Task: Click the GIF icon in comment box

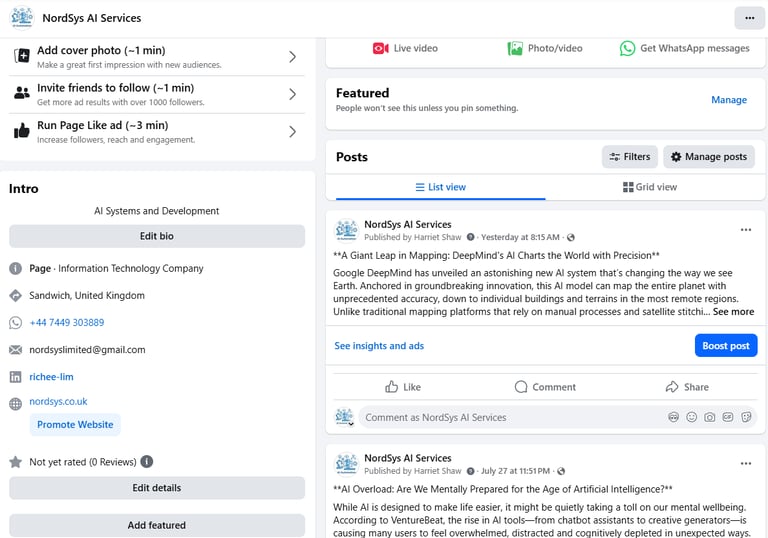Action: tap(728, 417)
